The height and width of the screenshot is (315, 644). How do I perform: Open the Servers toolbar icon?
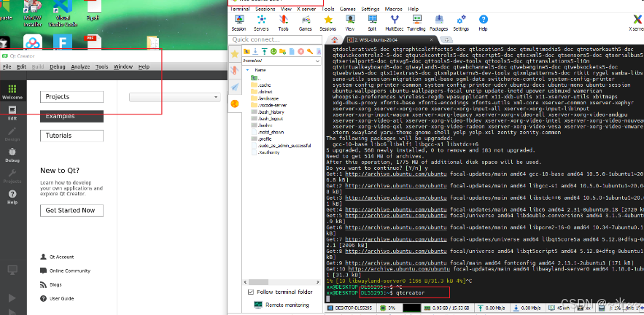click(x=261, y=23)
